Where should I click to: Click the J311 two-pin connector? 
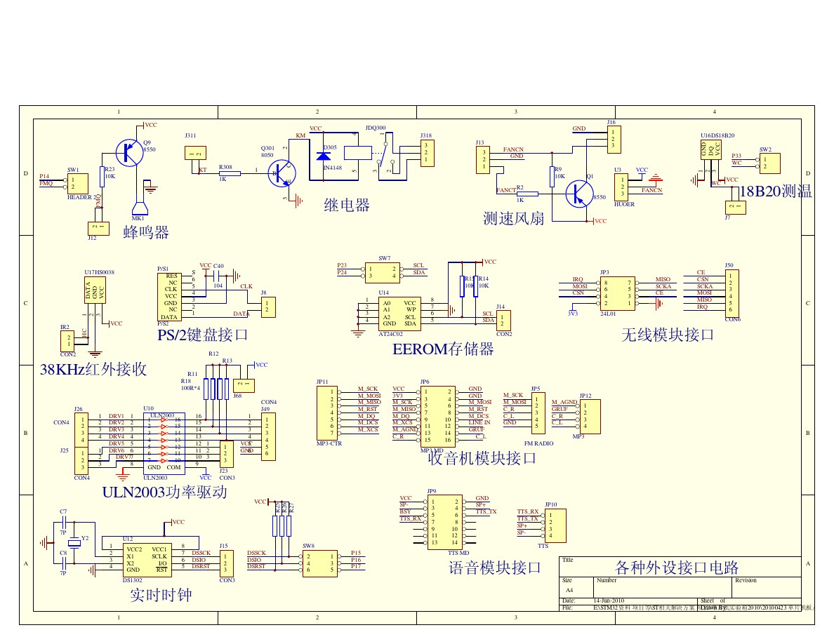(195, 153)
